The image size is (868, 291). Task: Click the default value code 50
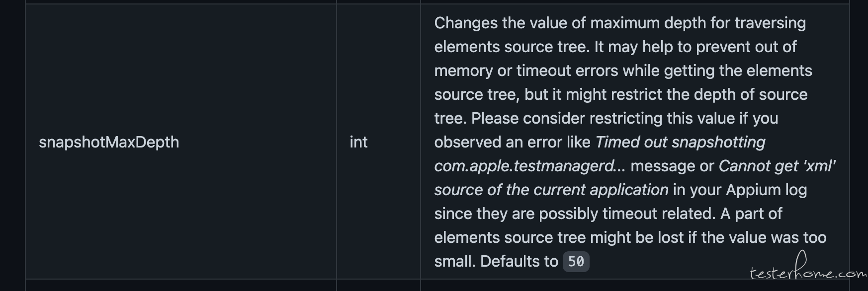pos(576,262)
